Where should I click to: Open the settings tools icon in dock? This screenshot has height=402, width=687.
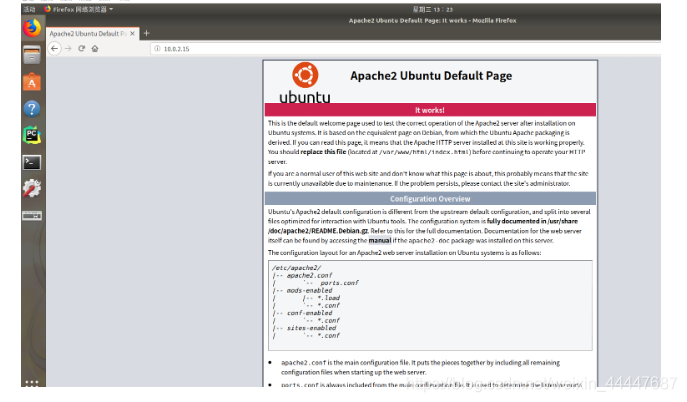pyautogui.click(x=32, y=188)
